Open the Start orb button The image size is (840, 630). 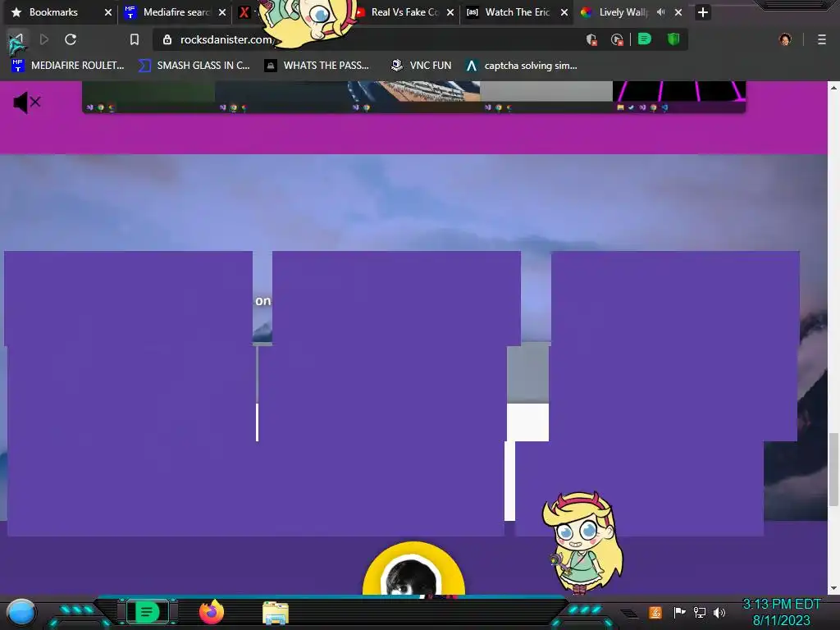(x=21, y=612)
